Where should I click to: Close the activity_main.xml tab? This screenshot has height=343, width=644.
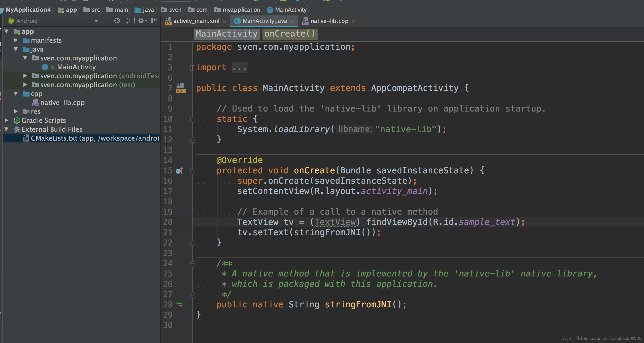point(224,22)
